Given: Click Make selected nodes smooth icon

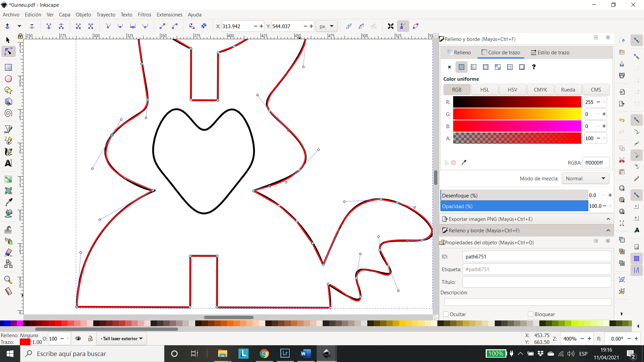Looking at the screenshot, I should point(120,26).
